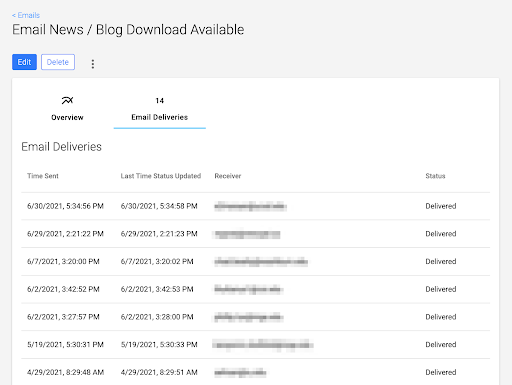Click the Time Sent column header

click(43, 176)
